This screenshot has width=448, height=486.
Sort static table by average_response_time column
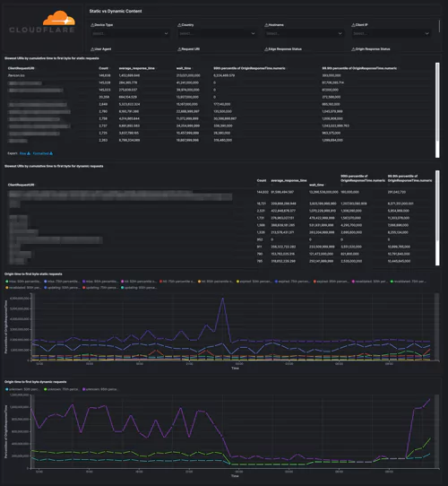click(x=137, y=68)
